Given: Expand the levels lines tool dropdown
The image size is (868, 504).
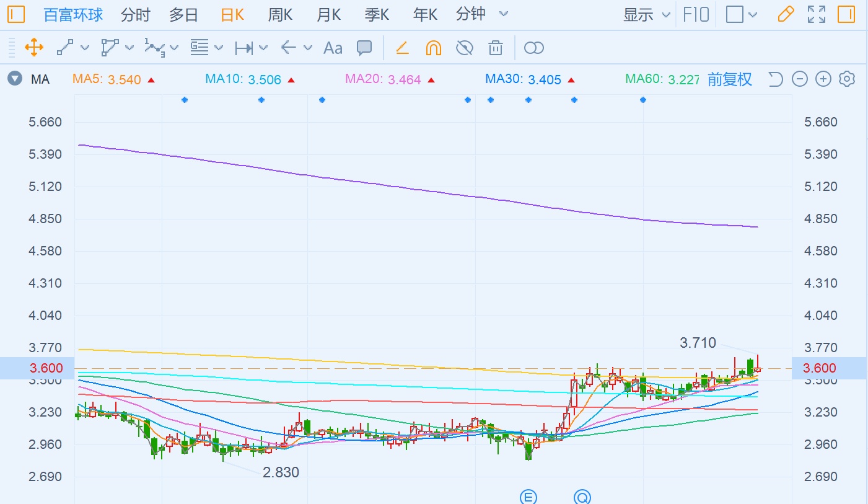Looking at the screenshot, I should [x=219, y=48].
